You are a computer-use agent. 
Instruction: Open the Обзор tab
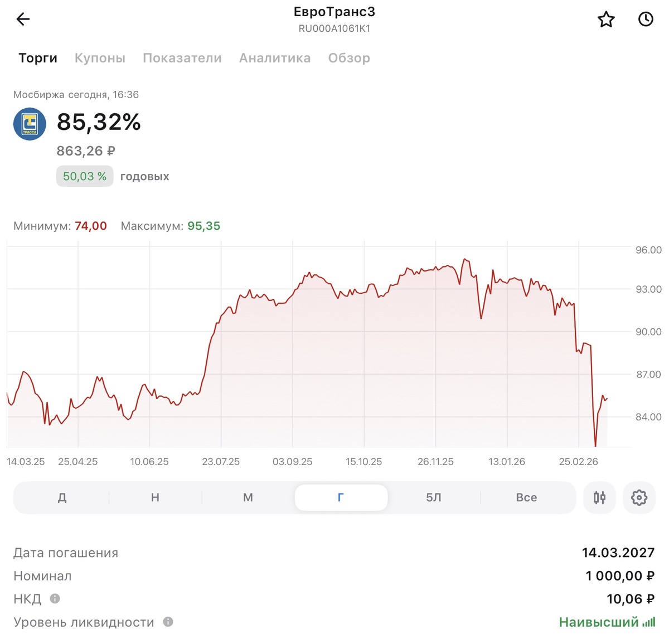coord(349,58)
